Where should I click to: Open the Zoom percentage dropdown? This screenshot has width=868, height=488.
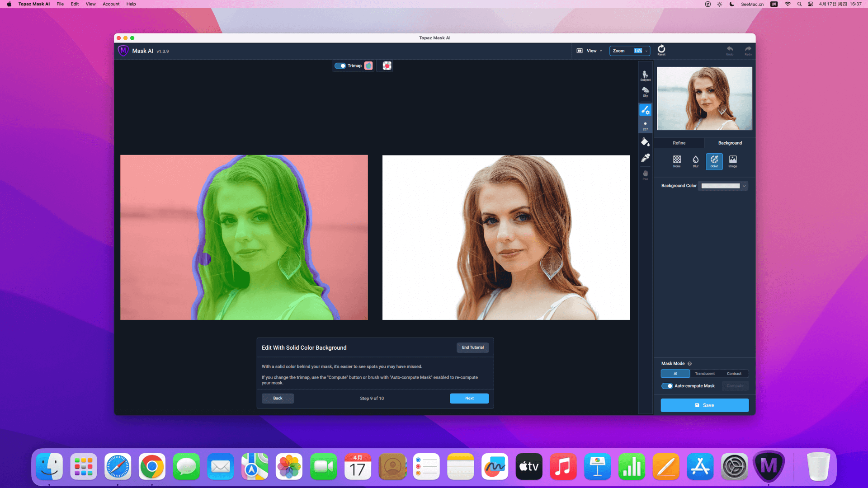[x=646, y=51]
